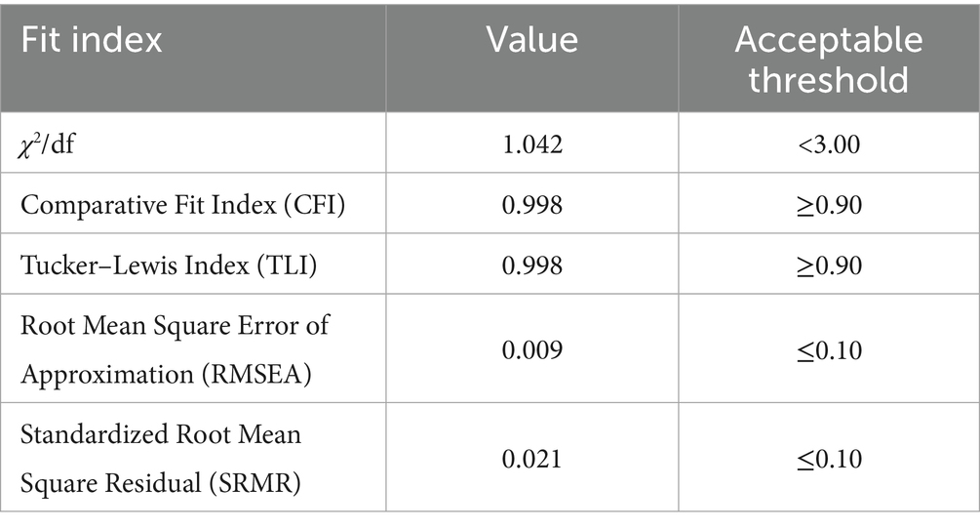The image size is (980, 529).
Task: Click the 'Approximation (RMSEA)' text line
Action: coord(166,374)
